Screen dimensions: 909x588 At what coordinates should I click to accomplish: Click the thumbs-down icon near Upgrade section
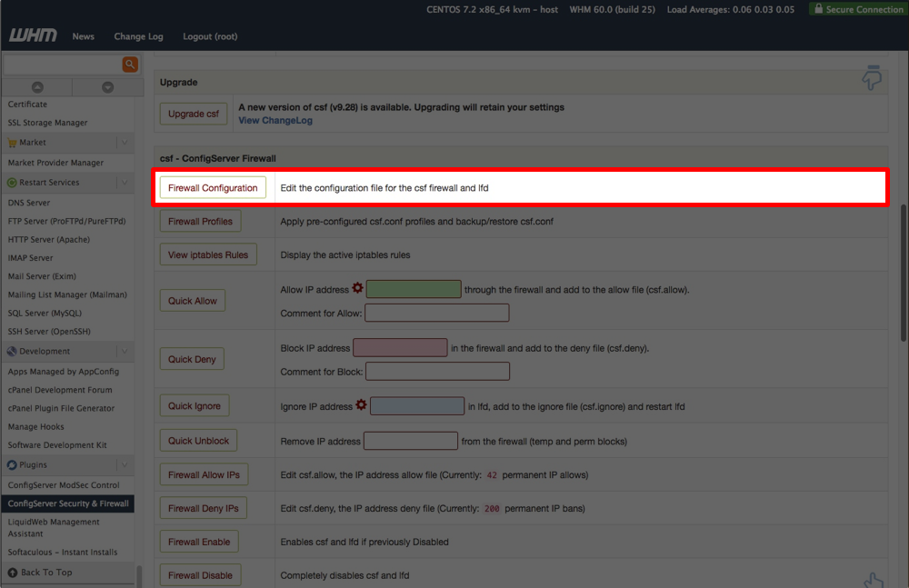pos(872,78)
